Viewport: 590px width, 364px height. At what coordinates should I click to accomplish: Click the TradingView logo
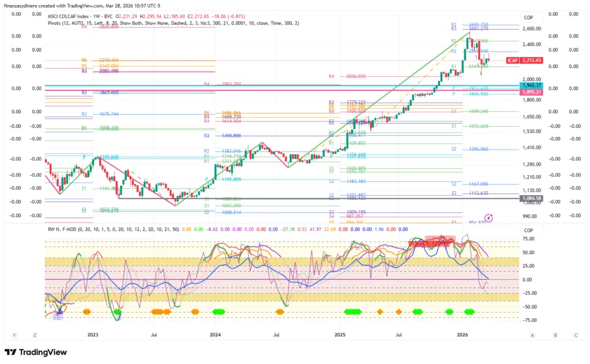(x=36, y=352)
